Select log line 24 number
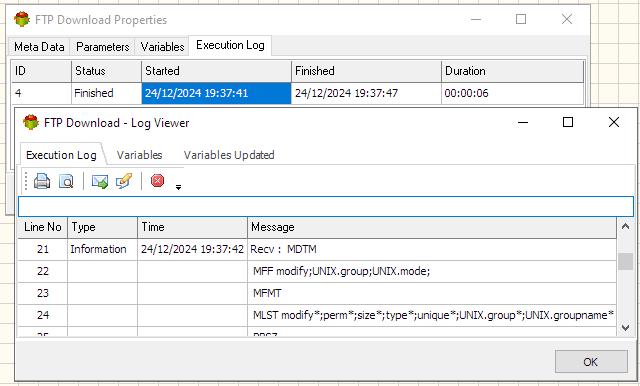Screen dimensions: 640x386 click(42, 315)
